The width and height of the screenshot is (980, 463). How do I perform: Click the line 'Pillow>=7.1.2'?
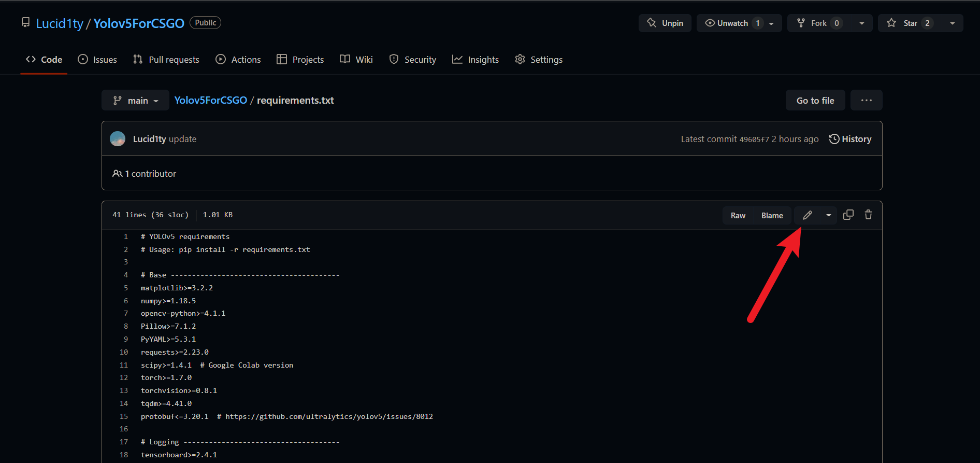click(x=168, y=326)
